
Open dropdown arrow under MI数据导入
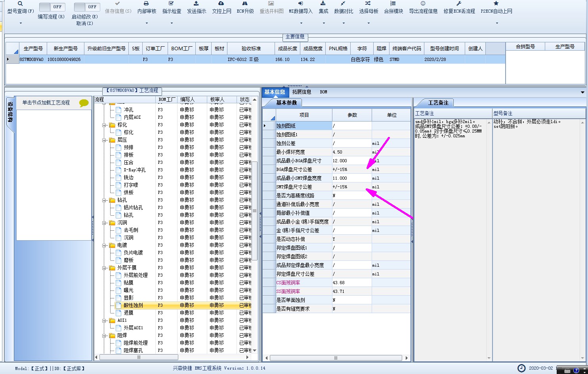301,23
